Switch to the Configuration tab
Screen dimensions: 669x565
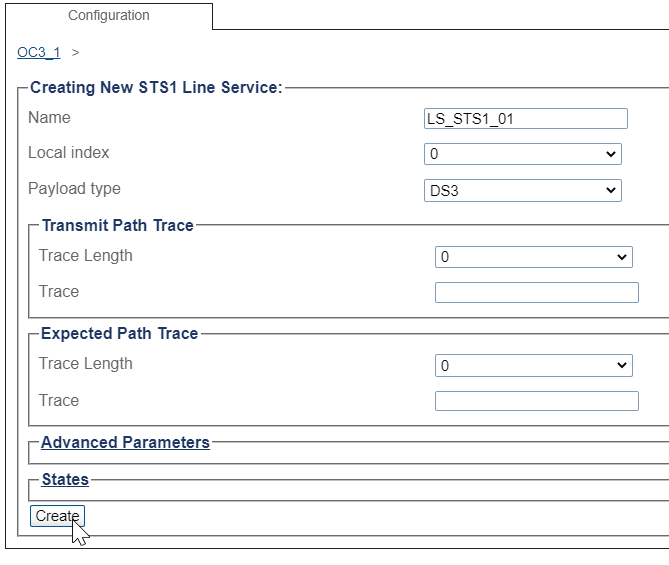point(109,16)
